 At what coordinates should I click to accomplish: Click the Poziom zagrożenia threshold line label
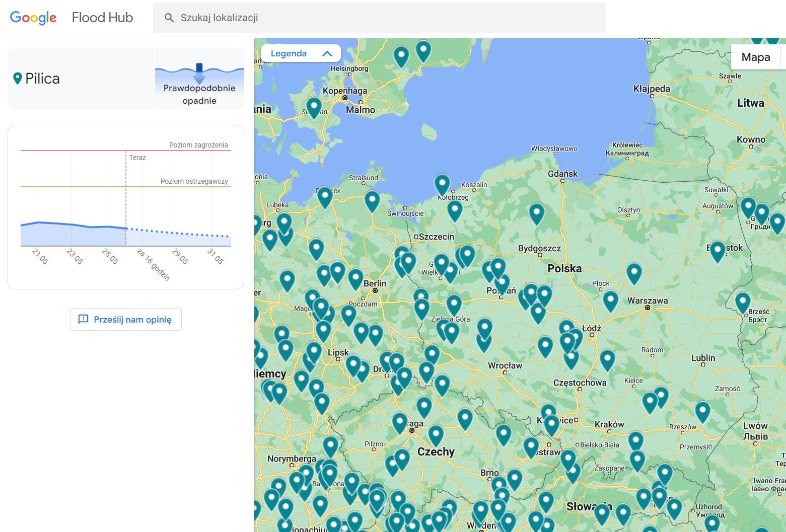coord(198,145)
